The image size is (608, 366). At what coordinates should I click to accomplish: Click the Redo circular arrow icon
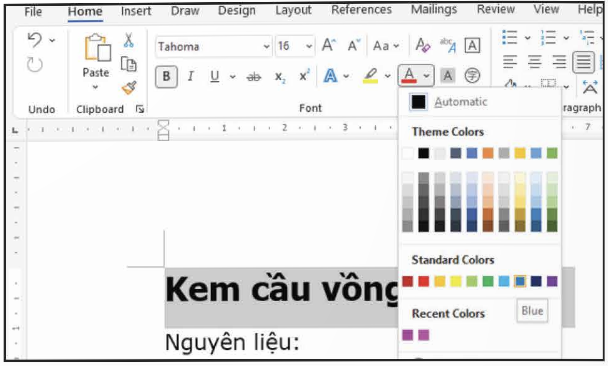[x=35, y=65]
